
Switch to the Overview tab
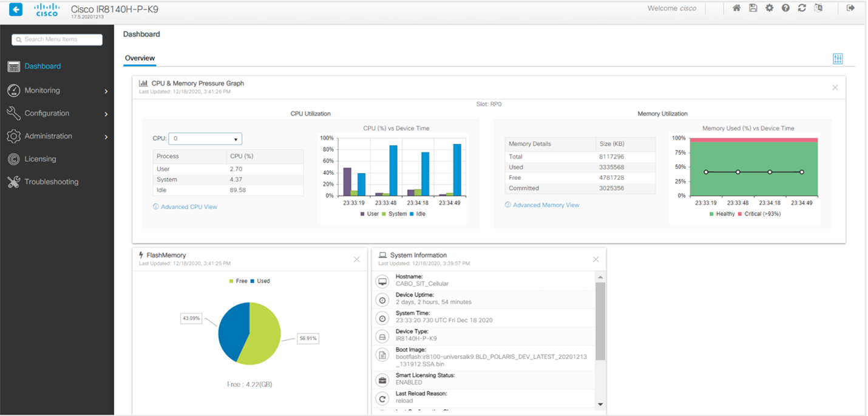pyautogui.click(x=140, y=58)
